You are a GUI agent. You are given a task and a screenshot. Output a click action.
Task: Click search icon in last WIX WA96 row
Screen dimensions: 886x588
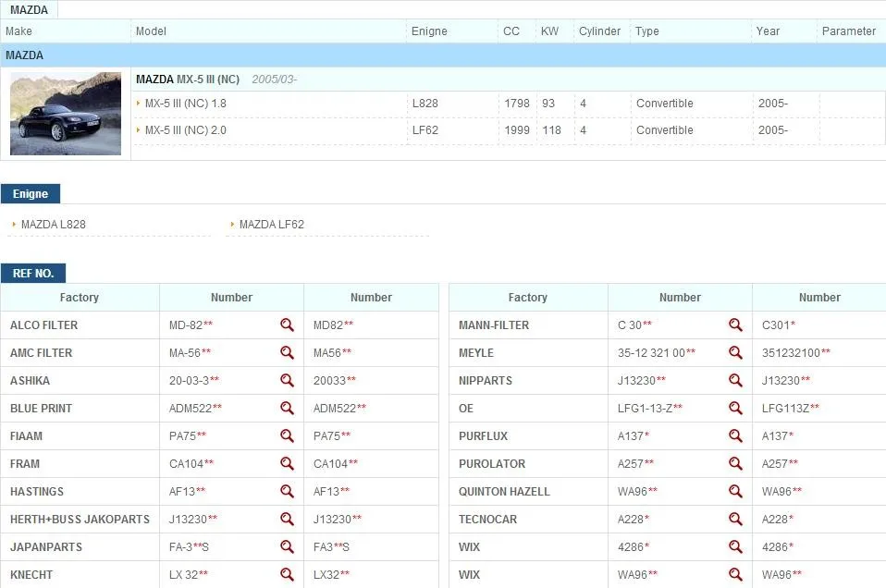click(735, 574)
